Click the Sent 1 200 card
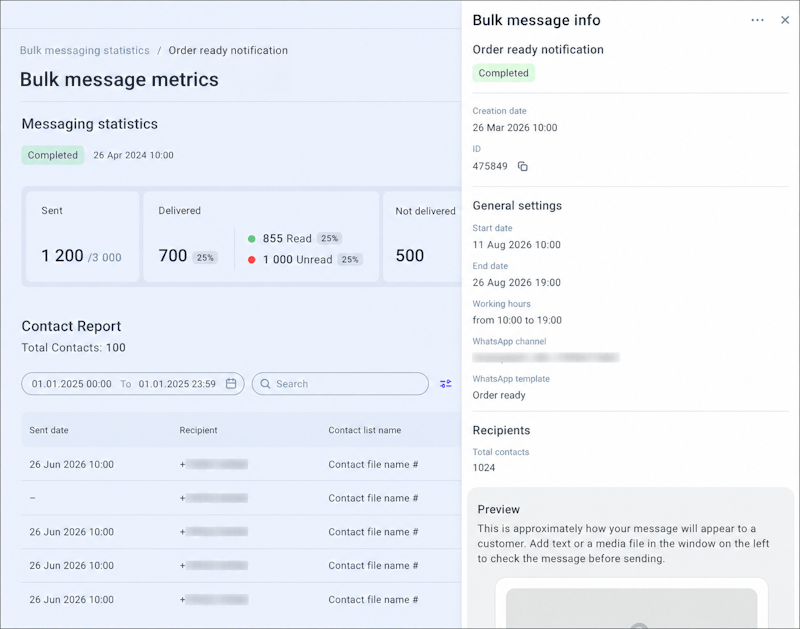 point(83,237)
